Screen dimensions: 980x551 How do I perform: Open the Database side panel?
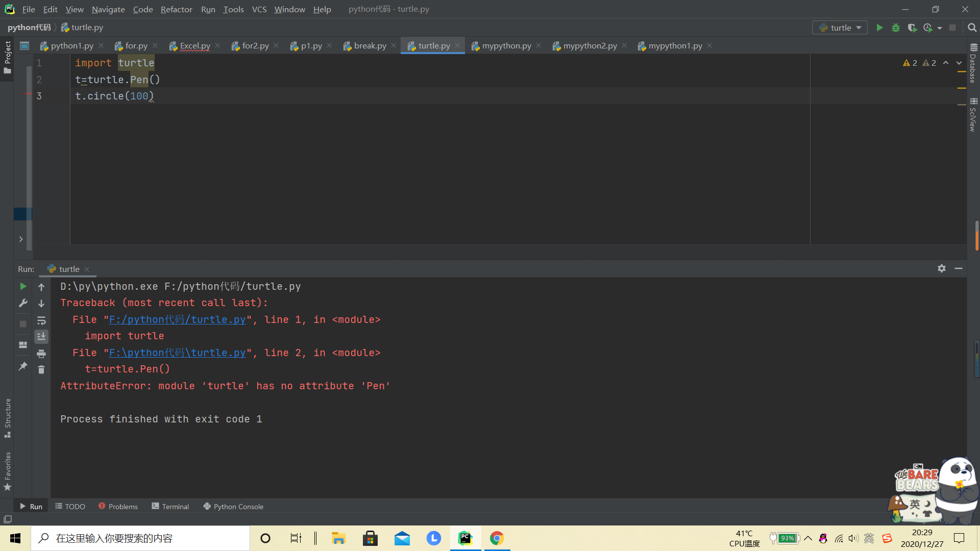(973, 63)
